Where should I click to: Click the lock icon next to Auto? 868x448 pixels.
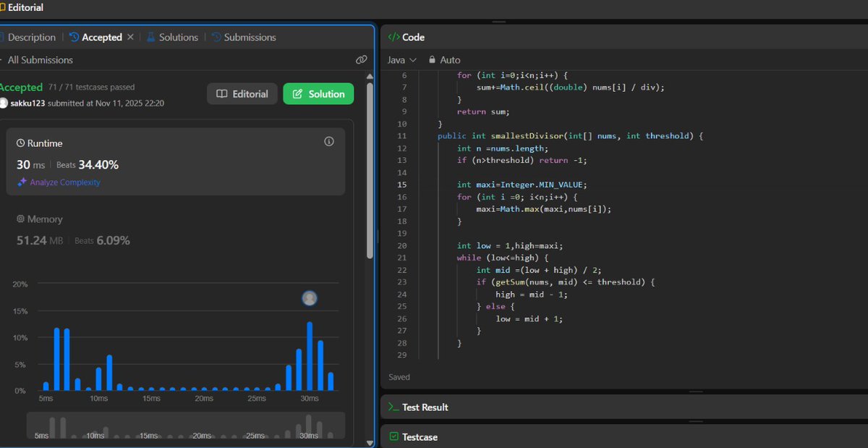click(434, 60)
